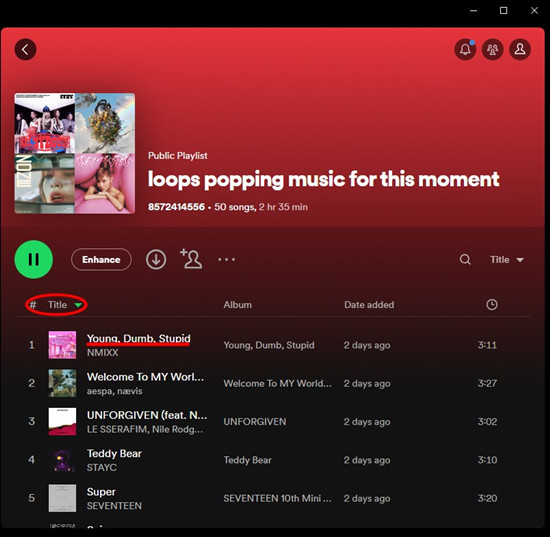Click the Super track cover thumbnail
This screenshot has height=537, width=550.
point(62,498)
